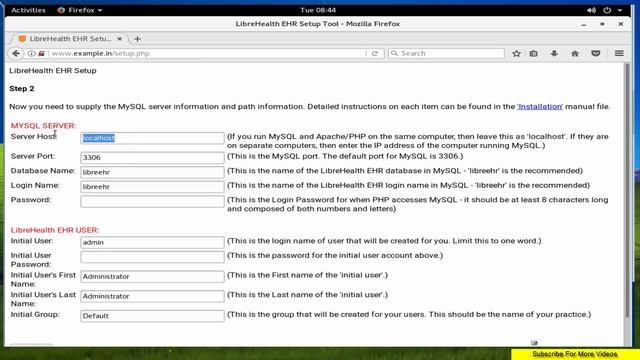Click the Initial User's Last Name field
640x360 pixels.
pos(152,296)
